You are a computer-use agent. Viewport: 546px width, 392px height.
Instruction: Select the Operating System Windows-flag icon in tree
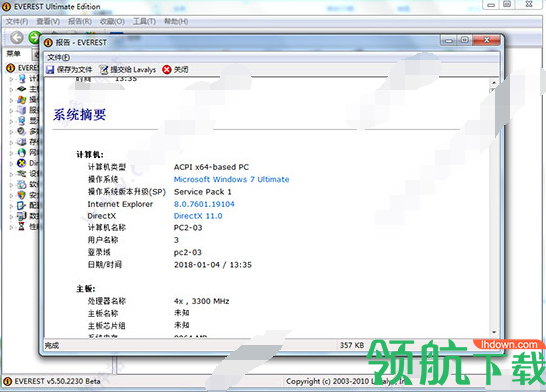coord(22,100)
